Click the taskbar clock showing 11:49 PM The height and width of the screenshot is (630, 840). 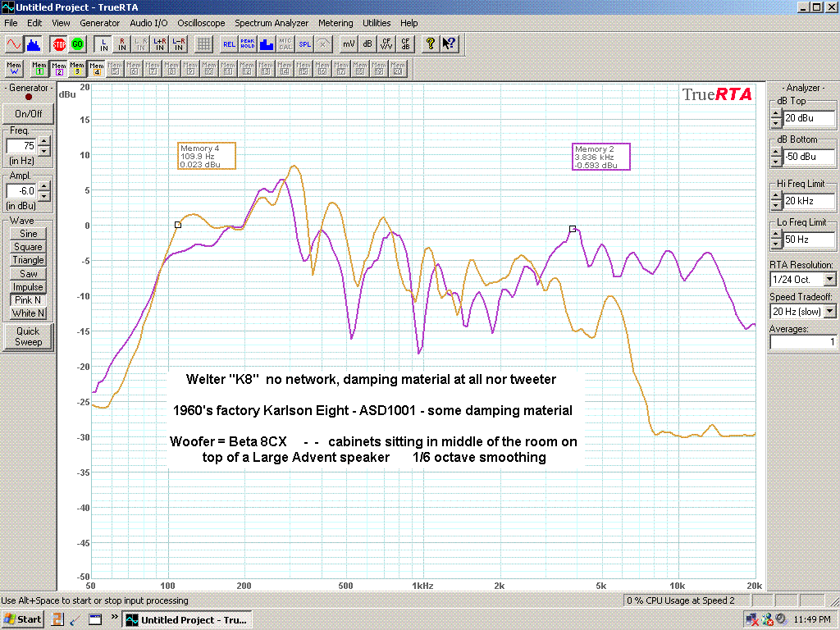812,620
